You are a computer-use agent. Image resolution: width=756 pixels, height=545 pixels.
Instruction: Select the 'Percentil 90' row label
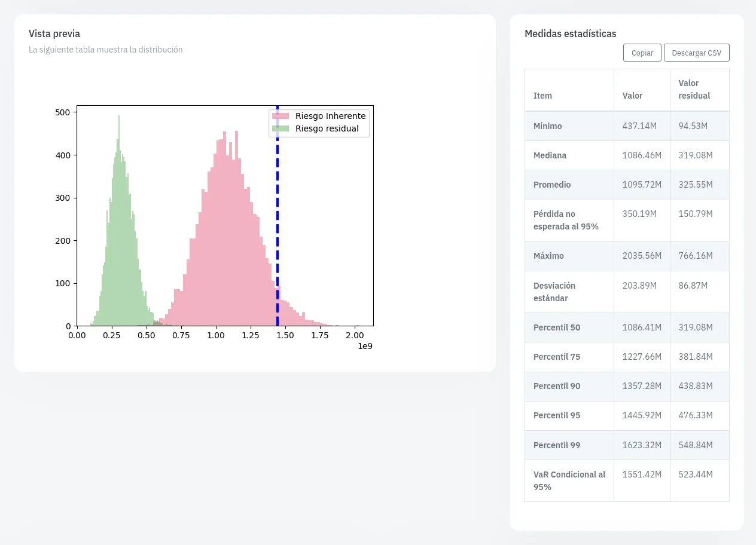tap(557, 386)
